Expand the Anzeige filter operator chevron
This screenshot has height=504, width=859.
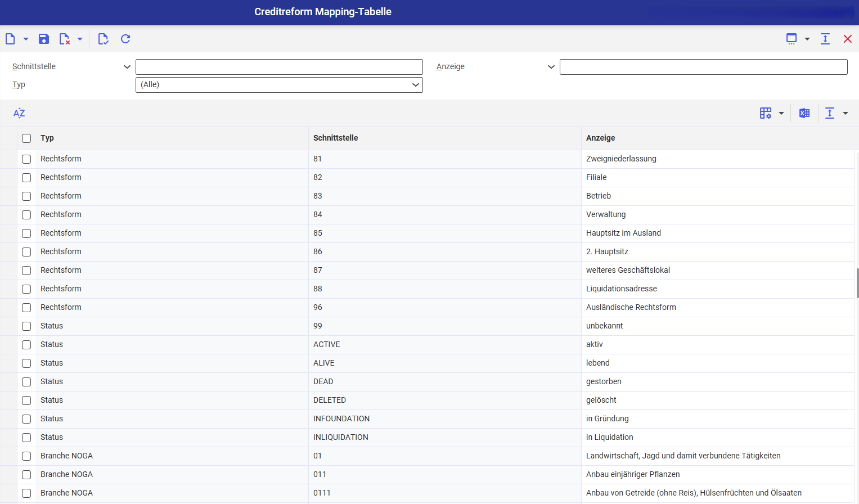click(x=551, y=67)
